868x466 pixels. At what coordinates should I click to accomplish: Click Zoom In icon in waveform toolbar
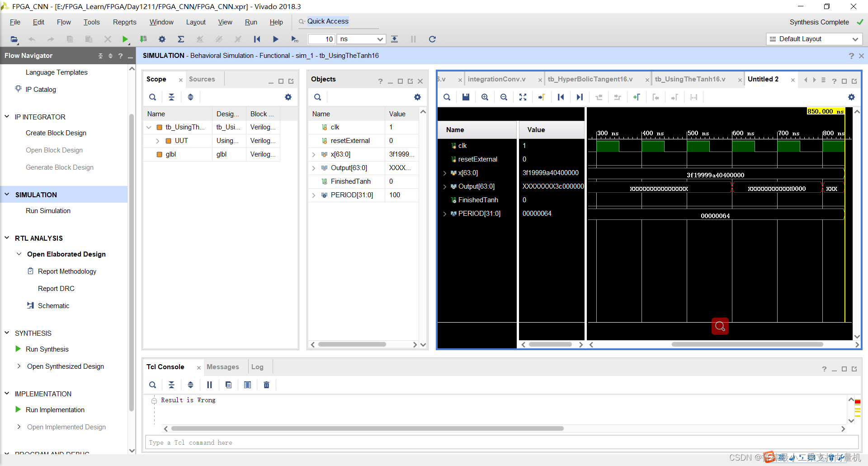(485, 97)
